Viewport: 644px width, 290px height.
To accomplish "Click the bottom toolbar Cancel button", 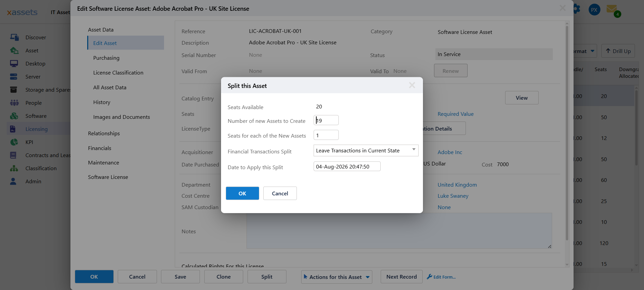I will [x=137, y=277].
